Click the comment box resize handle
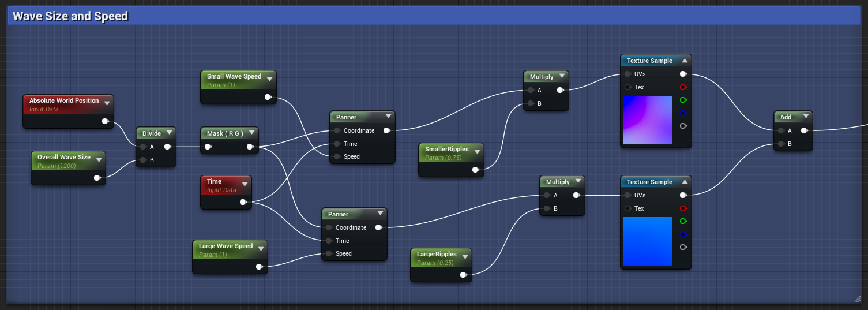This screenshot has height=310, width=868. [x=857, y=298]
